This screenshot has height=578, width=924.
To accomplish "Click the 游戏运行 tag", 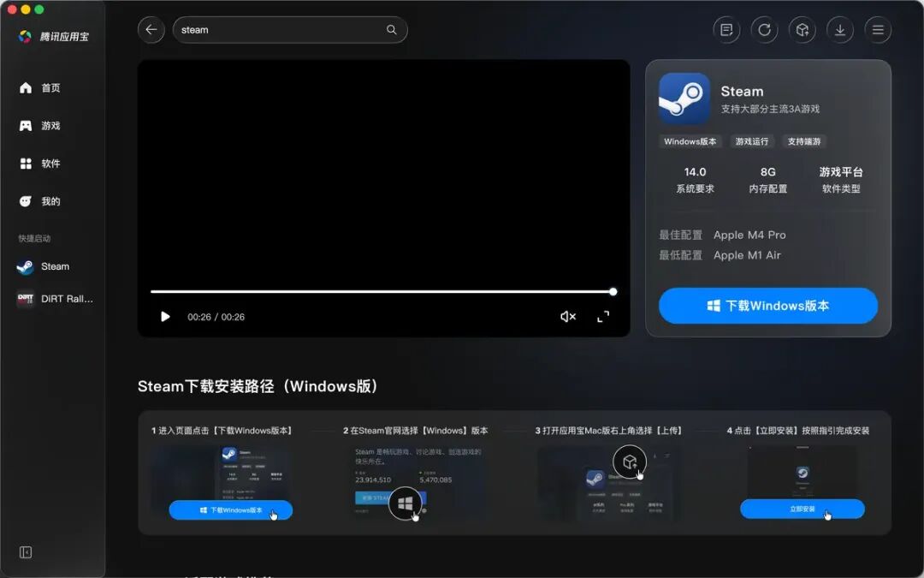I will tap(752, 141).
